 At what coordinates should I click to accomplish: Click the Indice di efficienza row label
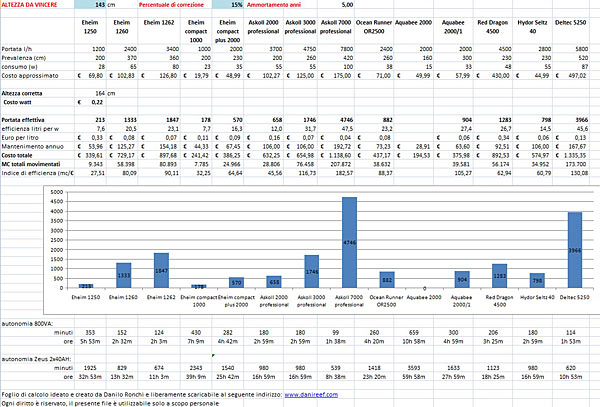point(38,173)
